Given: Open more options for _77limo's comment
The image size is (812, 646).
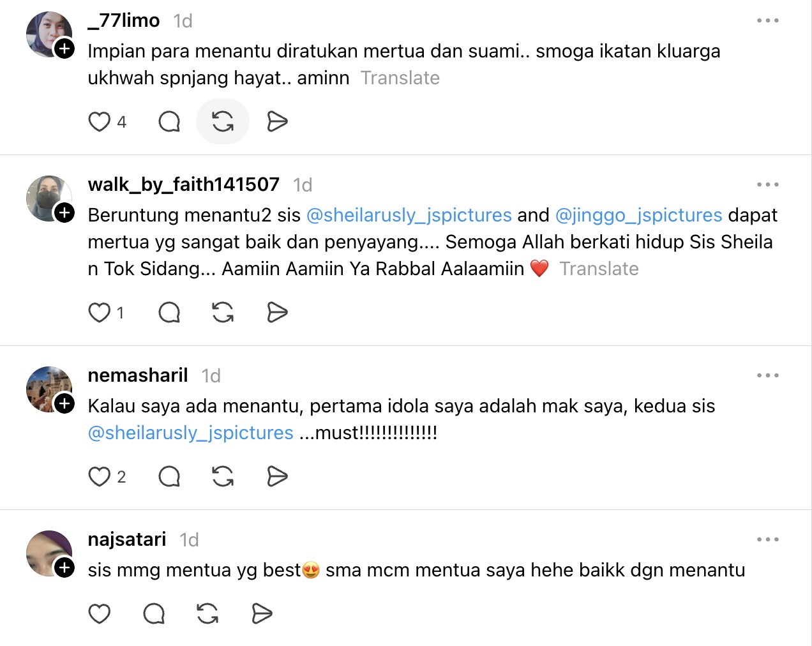Looking at the screenshot, I should click(767, 20).
